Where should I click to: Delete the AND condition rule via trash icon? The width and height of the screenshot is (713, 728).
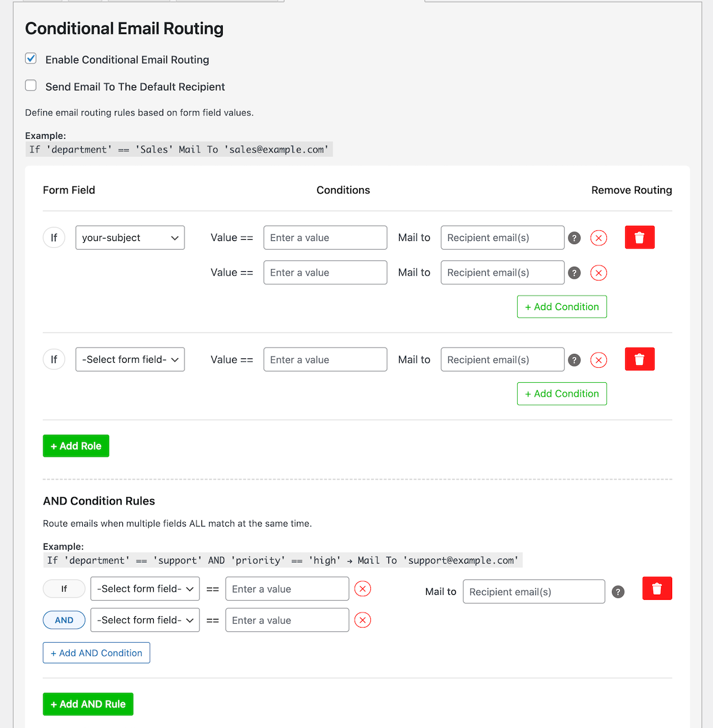(657, 589)
